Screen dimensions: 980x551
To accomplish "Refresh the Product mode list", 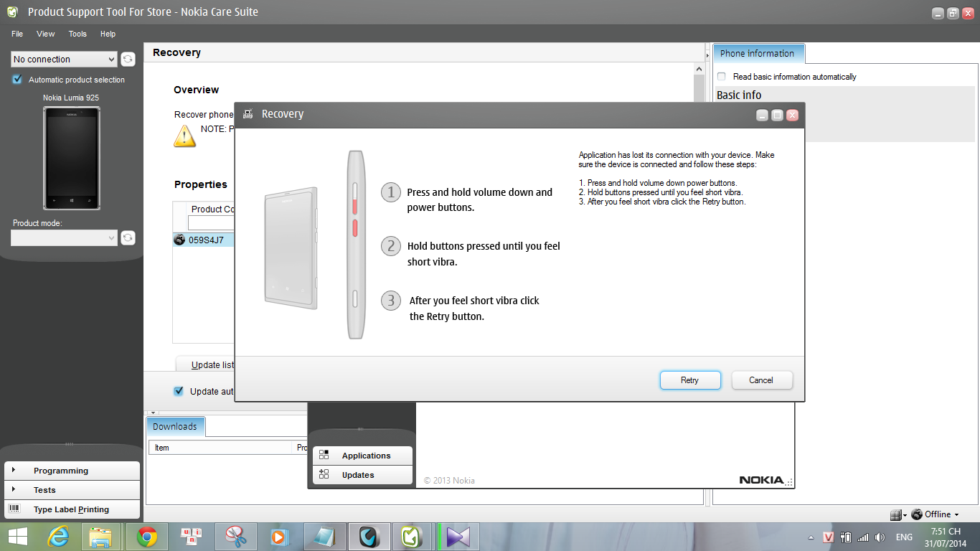I will click(x=128, y=237).
